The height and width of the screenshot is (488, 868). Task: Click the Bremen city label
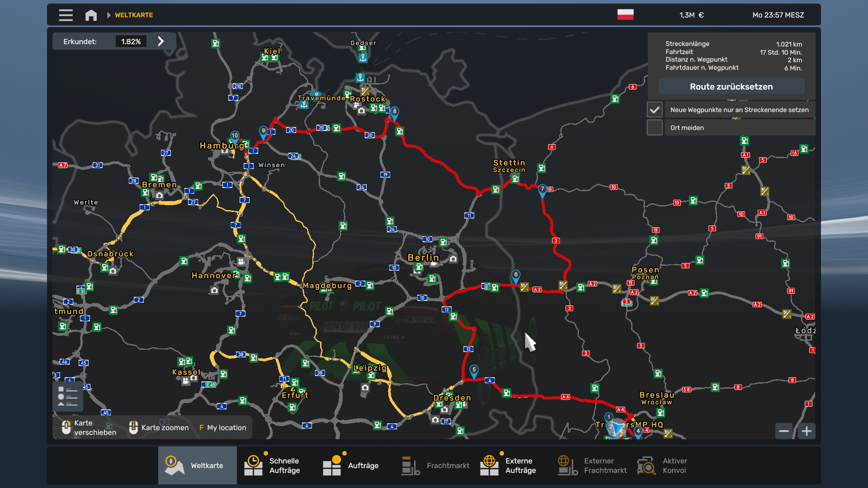click(159, 185)
